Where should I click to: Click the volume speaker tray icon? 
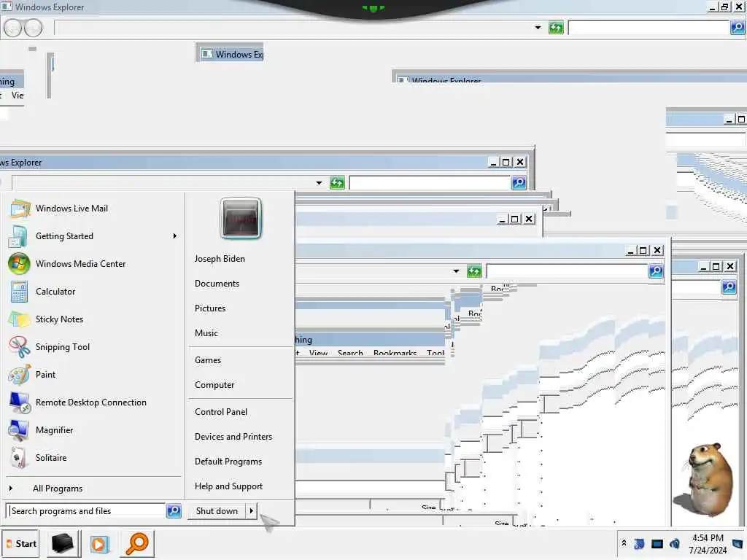pos(675,544)
